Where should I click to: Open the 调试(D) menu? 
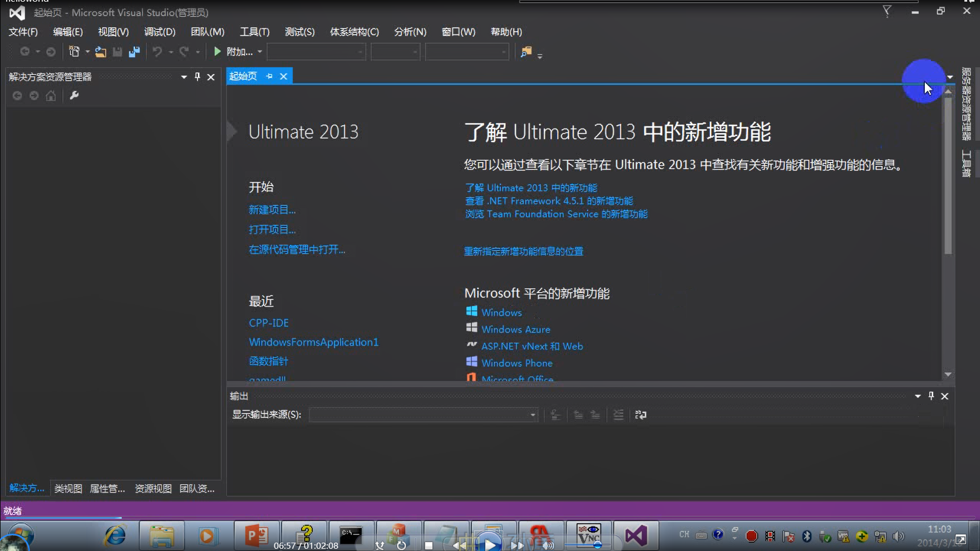[x=160, y=32]
